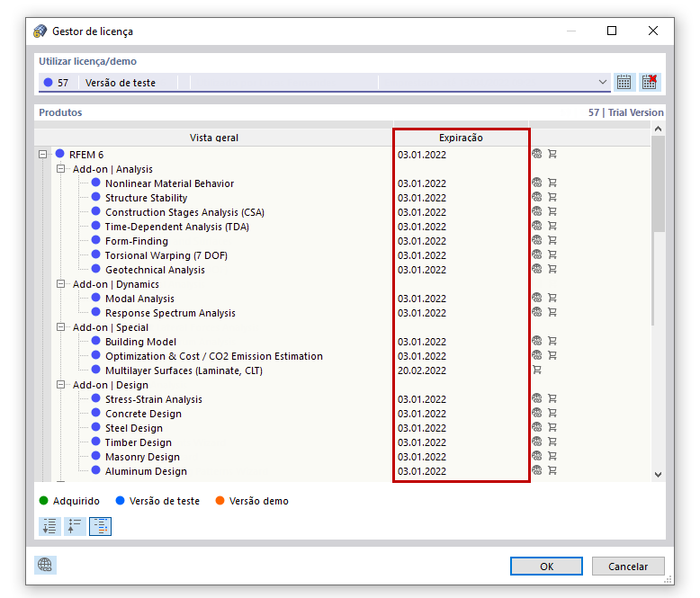The width and height of the screenshot is (700, 598).
Task: Click the vertical scrollbar thumb
Action: point(658,183)
